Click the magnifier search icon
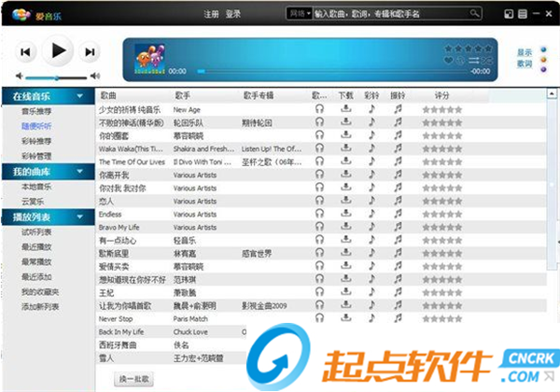The height and width of the screenshot is (392, 560). click(475, 14)
